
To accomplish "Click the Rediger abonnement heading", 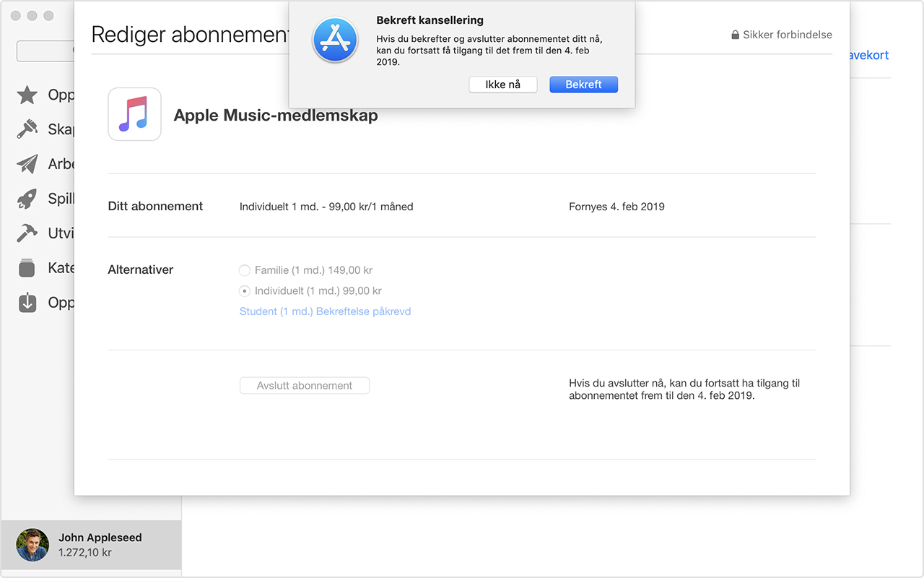I will (191, 35).
